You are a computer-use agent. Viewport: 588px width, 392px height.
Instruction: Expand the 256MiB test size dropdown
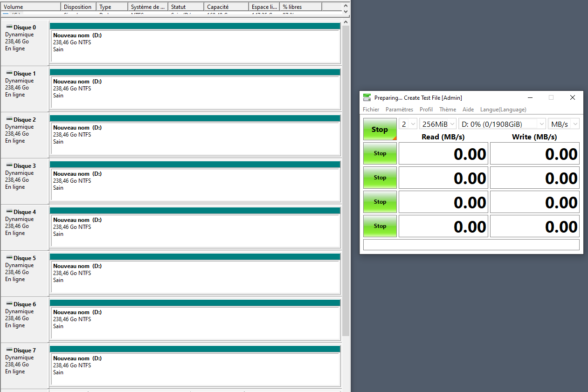[x=438, y=124]
